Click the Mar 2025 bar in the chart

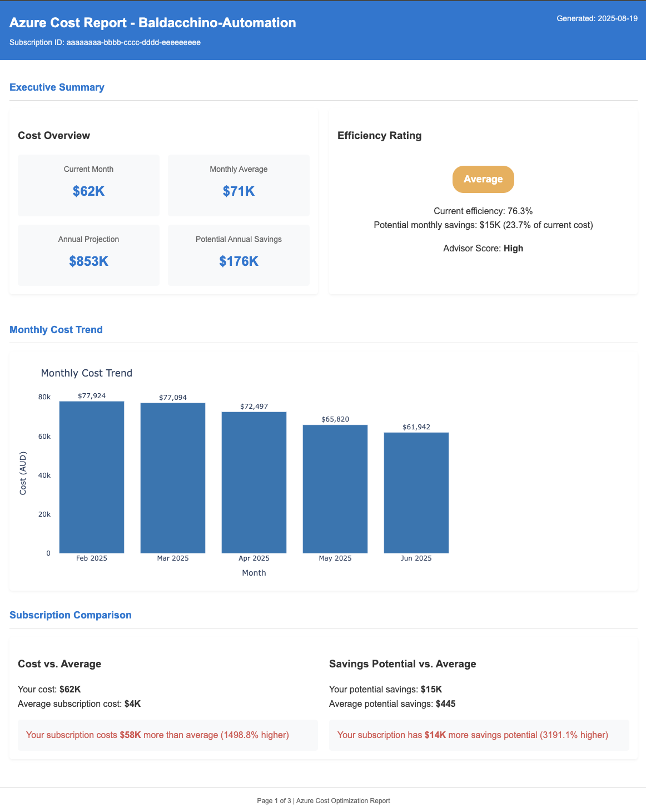[173, 478]
